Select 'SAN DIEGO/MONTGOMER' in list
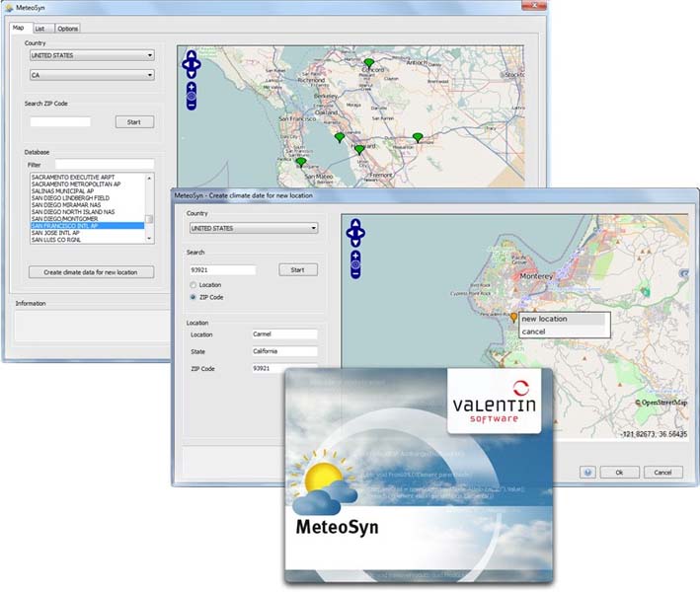Image resolution: width=700 pixels, height=592 pixels. (x=87, y=219)
